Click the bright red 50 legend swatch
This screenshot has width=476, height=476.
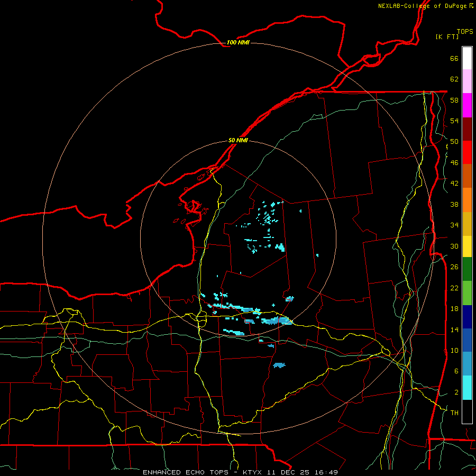[467, 152]
